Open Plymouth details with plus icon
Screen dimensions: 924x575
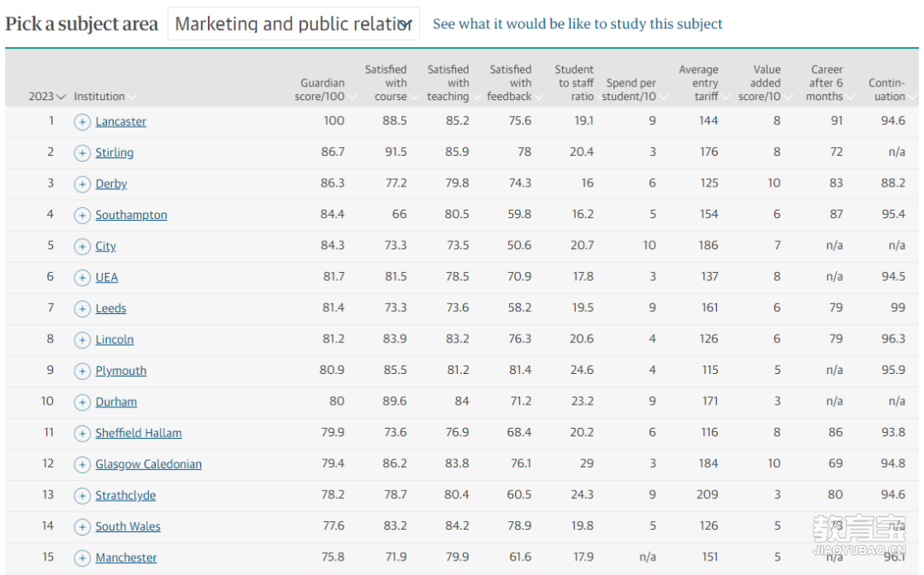pos(82,371)
